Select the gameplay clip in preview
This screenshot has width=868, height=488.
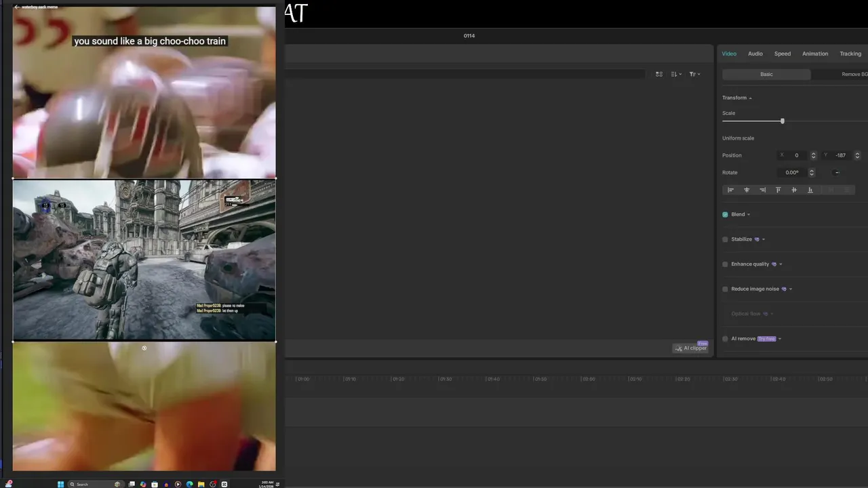[x=144, y=260]
